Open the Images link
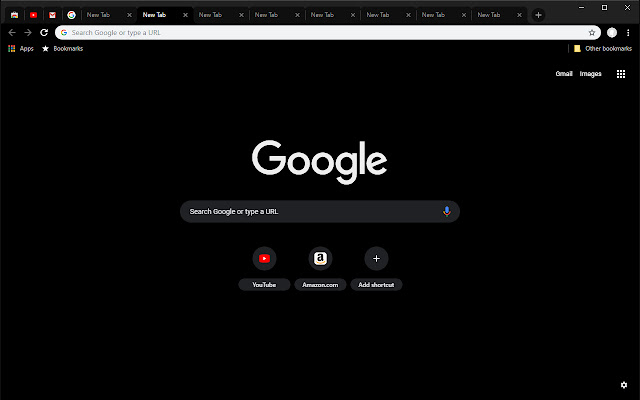Viewport: 640px width, 400px height. click(591, 74)
